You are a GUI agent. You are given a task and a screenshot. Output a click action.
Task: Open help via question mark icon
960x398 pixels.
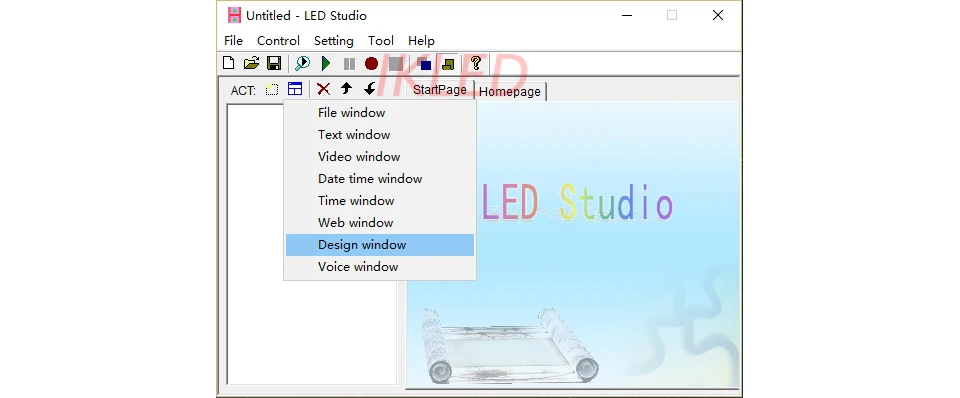pos(476,63)
